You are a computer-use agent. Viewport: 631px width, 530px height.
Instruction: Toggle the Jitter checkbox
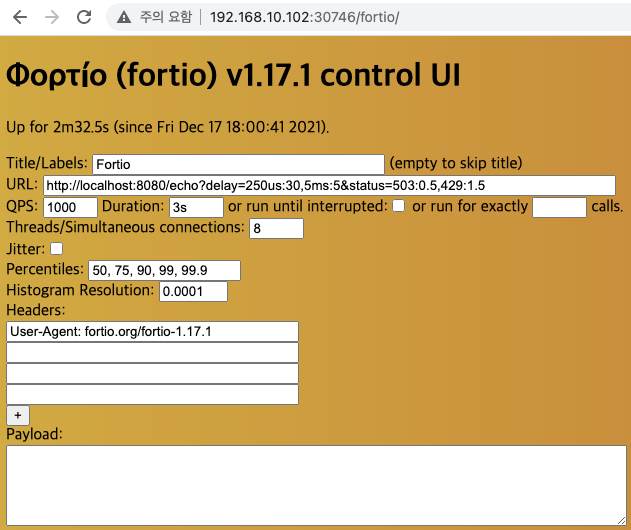click(x=57, y=248)
